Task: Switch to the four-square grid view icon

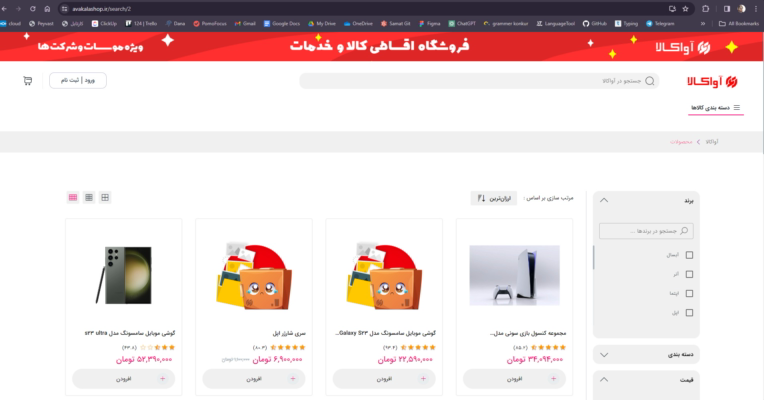Action: [x=105, y=197]
